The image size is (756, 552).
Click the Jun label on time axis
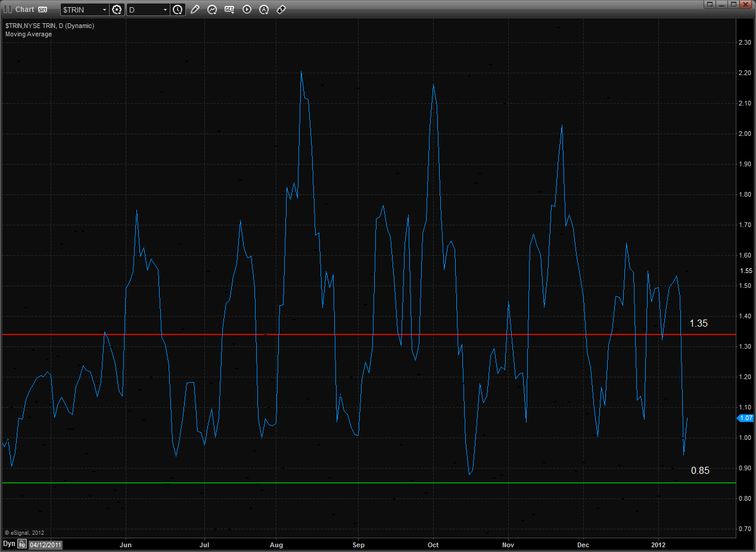coord(125,544)
